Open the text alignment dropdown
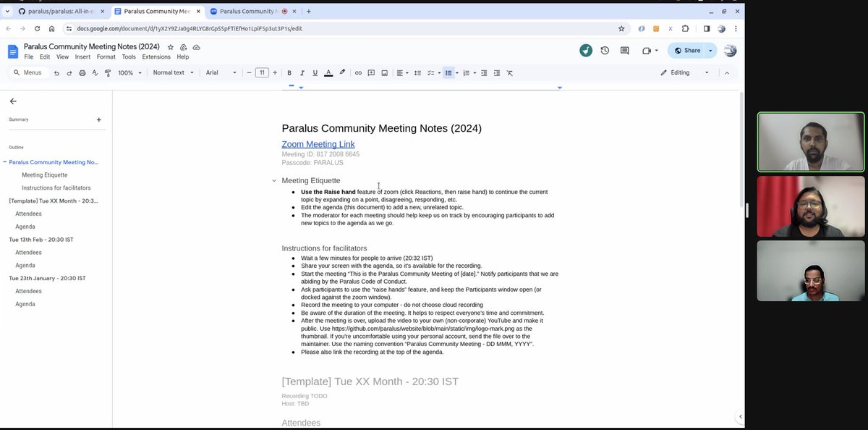Screen dimensions: 868x430 pos(402,73)
